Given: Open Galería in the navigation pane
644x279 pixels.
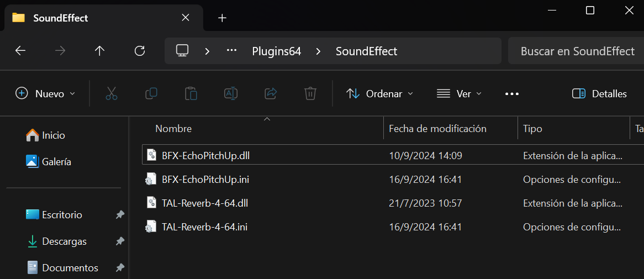Looking at the screenshot, I should pyautogui.click(x=48, y=161).
